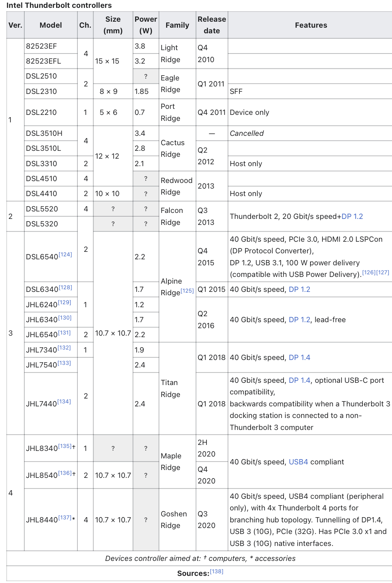The height and width of the screenshot is (583, 392).
Task: Select the DSL4410 model cell
Action: click(51, 193)
